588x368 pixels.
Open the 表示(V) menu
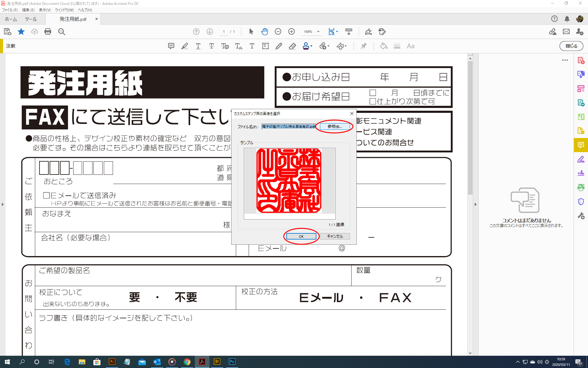pos(45,10)
